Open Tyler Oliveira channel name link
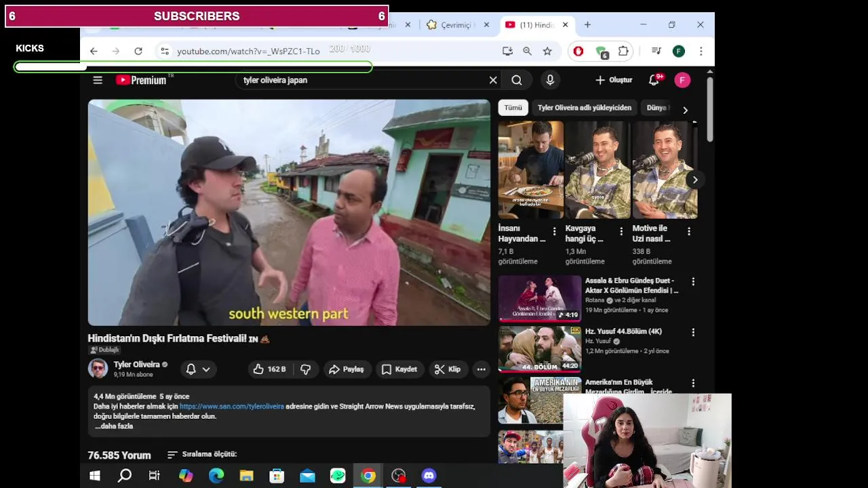The image size is (868, 488). point(136,365)
